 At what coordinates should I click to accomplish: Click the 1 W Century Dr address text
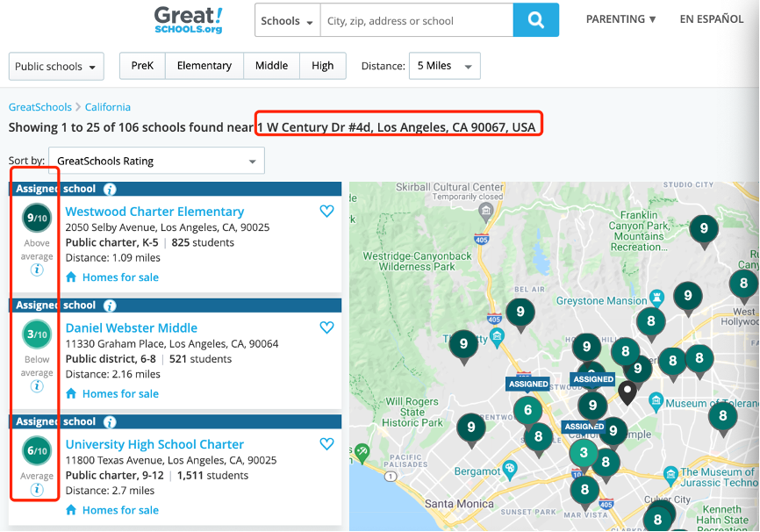pos(397,127)
